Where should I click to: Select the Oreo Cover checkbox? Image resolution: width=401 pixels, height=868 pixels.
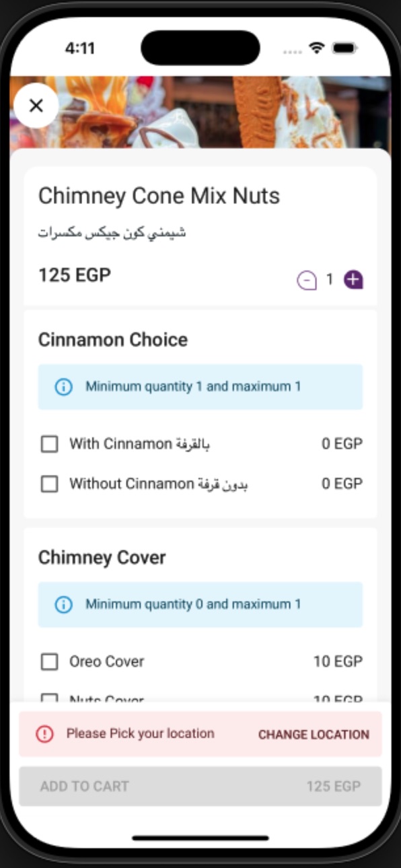tap(50, 662)
